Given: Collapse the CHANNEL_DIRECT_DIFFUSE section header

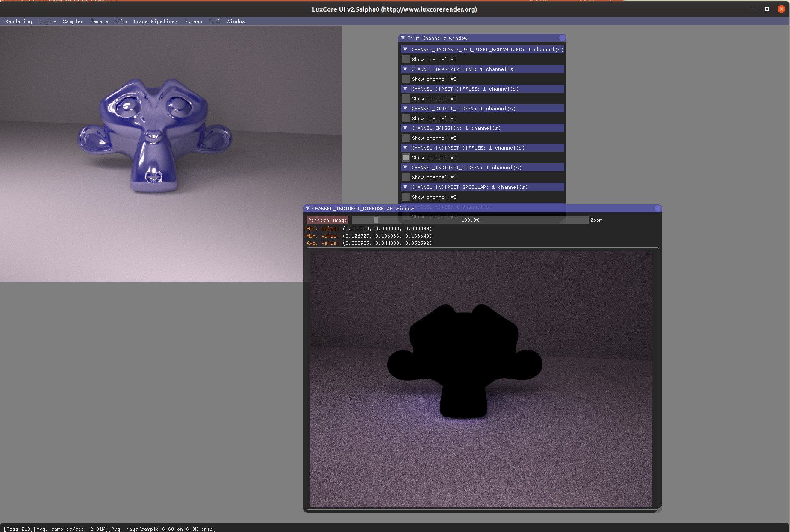Looking at the screenshot, I should click(405, 89).
